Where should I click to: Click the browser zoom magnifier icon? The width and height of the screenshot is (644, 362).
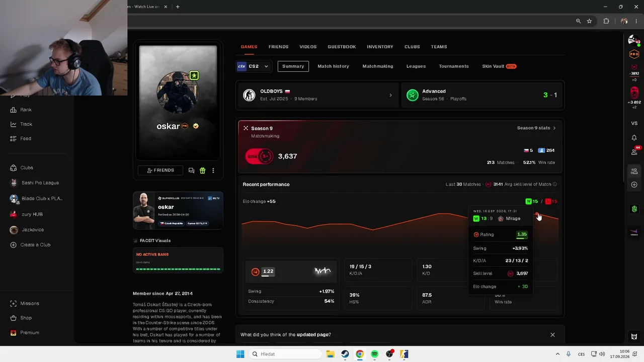tap(579, 21)
